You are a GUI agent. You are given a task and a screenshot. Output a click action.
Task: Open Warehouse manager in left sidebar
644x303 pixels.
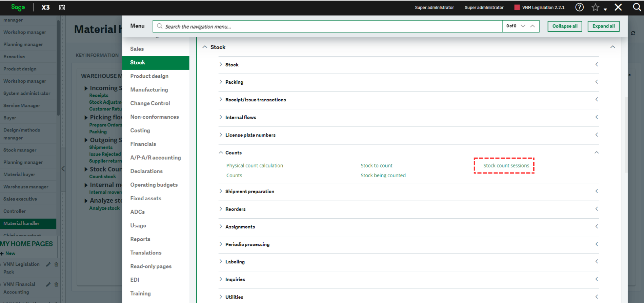point(26,187)
